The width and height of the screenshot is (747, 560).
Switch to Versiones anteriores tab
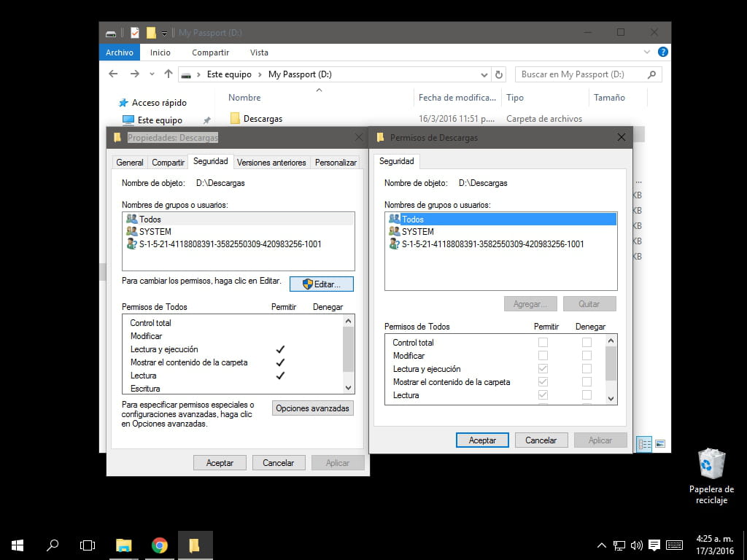[271, 163]
